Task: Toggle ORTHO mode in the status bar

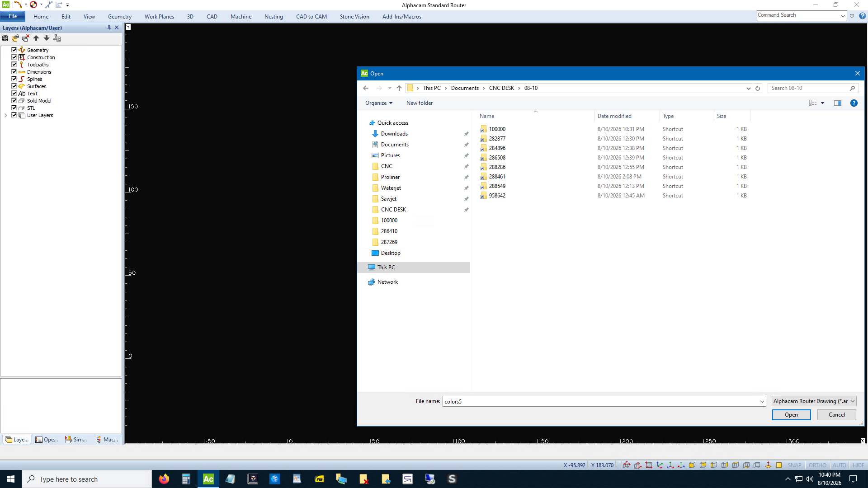Action: [817, 465]
